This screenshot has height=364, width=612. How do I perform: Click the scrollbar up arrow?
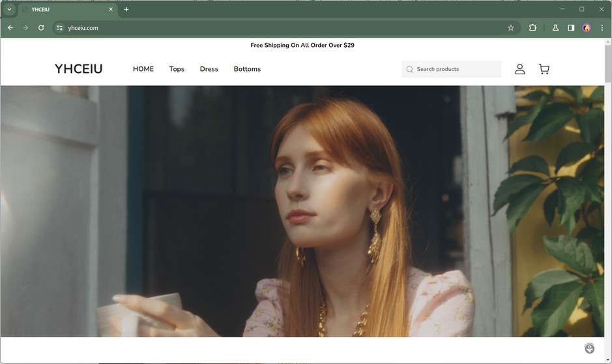607,42
